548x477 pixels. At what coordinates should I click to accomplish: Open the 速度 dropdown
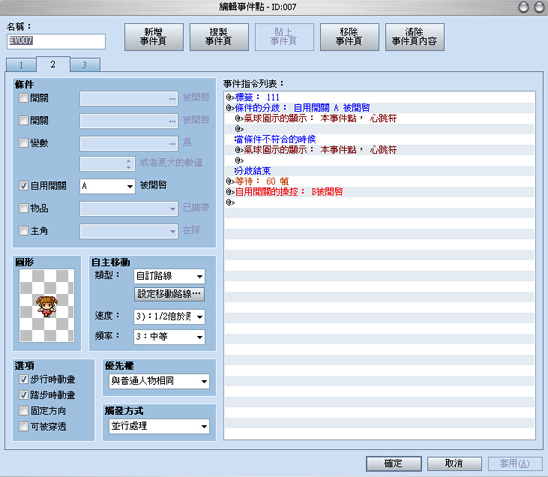point(169,317)
